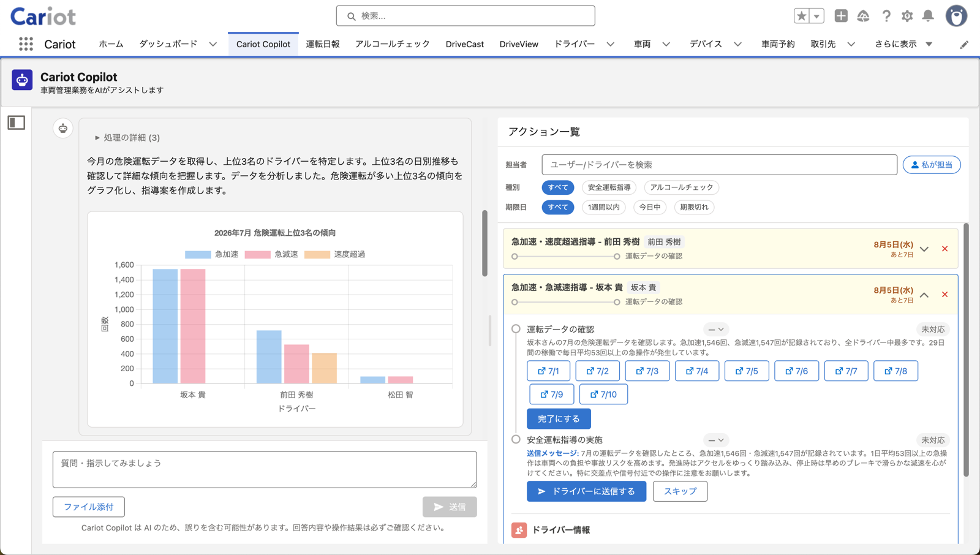Viewport: 980px width, 555px height.
Task: Collapse the 坂本 貴 action card chevron
Action: coord(924,295)
